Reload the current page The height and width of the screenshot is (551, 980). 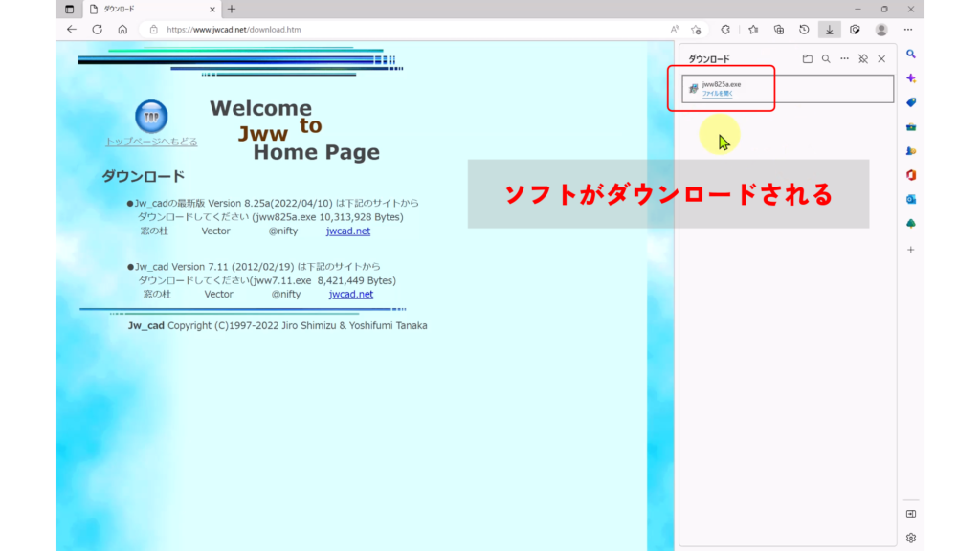[97, 30]
